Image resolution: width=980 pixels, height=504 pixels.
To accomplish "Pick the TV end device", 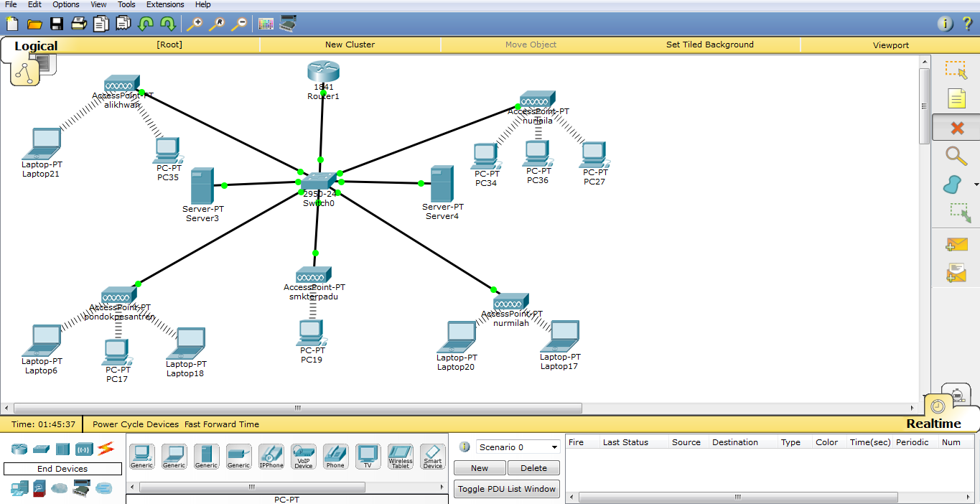I will [x=368, y=457].
